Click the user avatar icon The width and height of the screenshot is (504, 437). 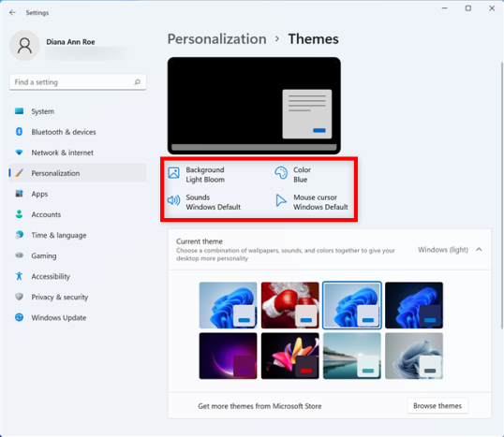point(24,46)
